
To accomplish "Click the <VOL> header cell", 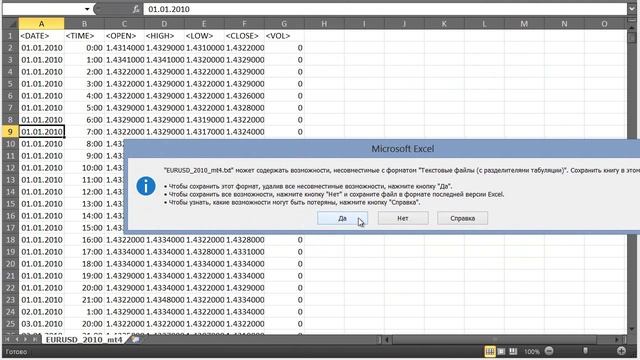I will pyautogui.click(x=284, y=36).
